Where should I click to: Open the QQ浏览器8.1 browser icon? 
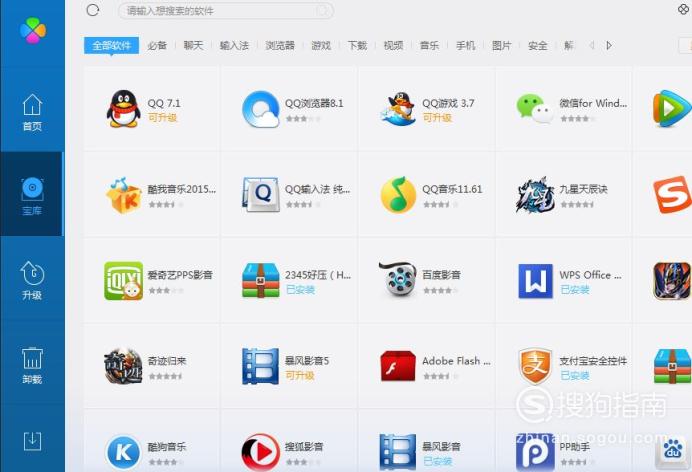(x=260, y=109)
